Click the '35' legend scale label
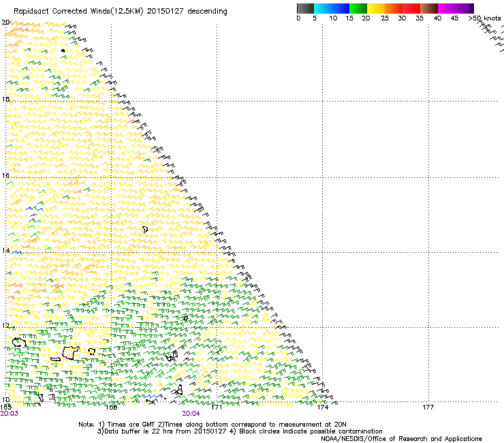Viewport: 504px width, 443px height. 420,18
